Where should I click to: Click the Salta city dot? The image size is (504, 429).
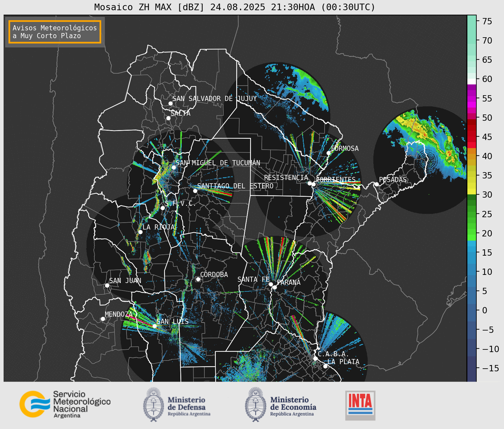pyautogui.click(x=168, y=118)
